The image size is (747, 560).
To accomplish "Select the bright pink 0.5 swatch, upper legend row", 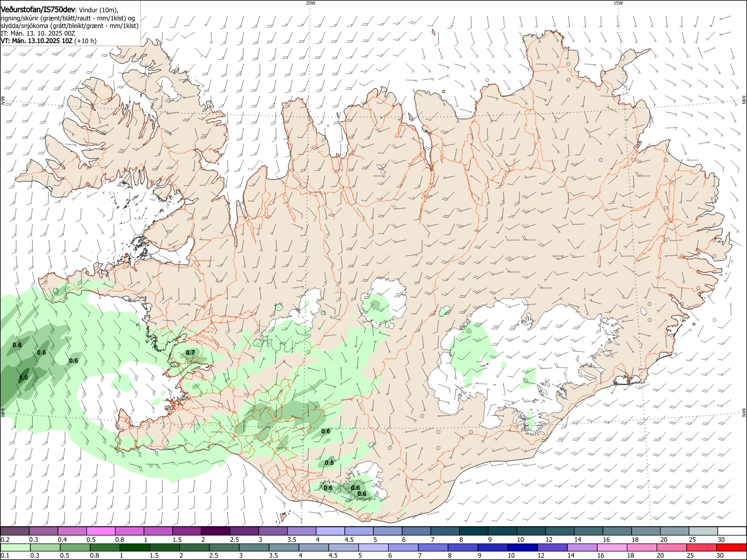I will coord(100,531).
